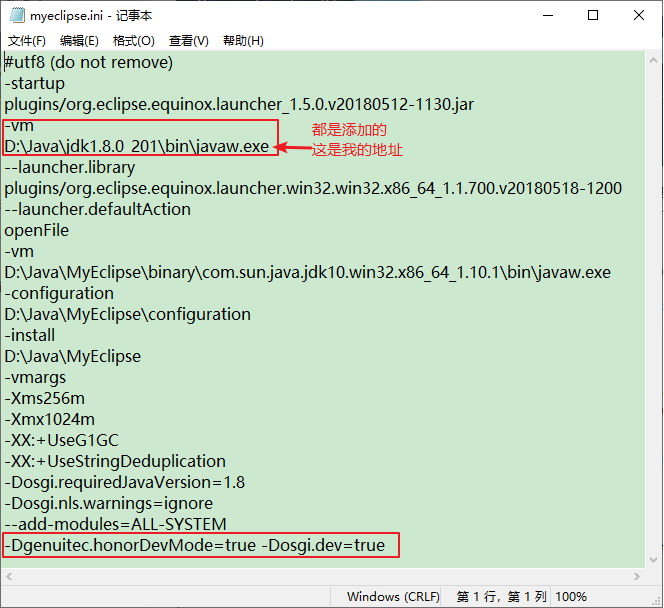Click the vertical scrollbar down arrow
The height and width of the screenshot is (608, 664).
pyautogui.click(x=653, y=559)
